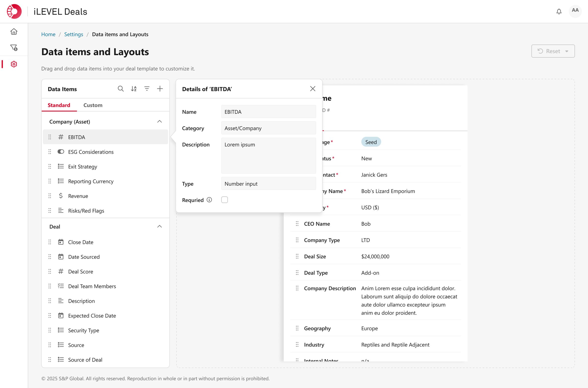Click the Deal Type value Add-on
Image resolution: width=588 pixels, height=388 pixels.
click(x=370, y=273)
